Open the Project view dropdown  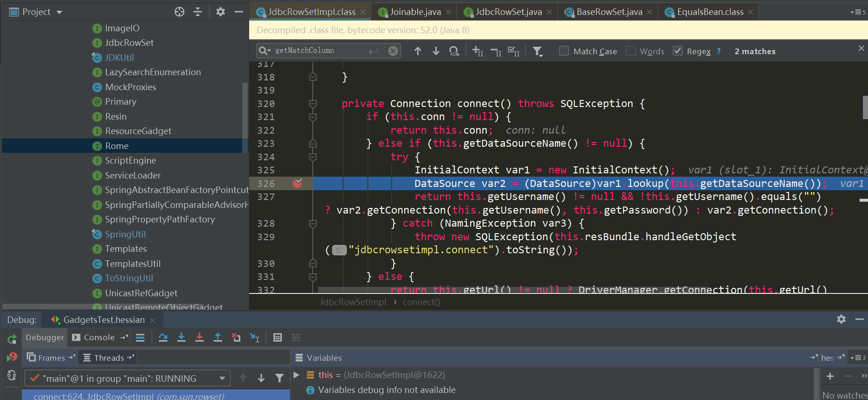(59, 12)
